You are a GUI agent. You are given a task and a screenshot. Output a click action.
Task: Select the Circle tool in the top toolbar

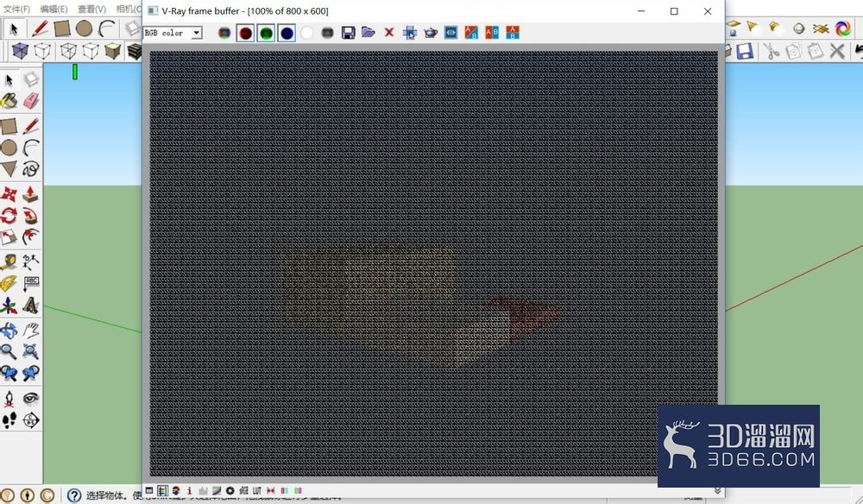(x=85, y=28)
